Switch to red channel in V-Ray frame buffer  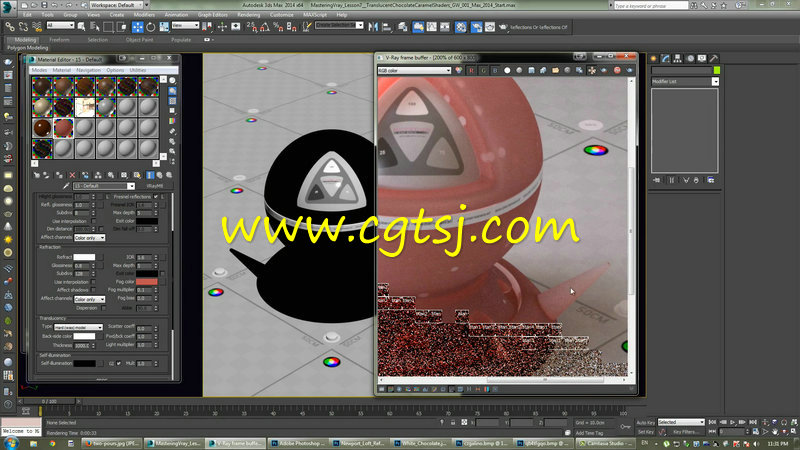click(x=471, y=70)
